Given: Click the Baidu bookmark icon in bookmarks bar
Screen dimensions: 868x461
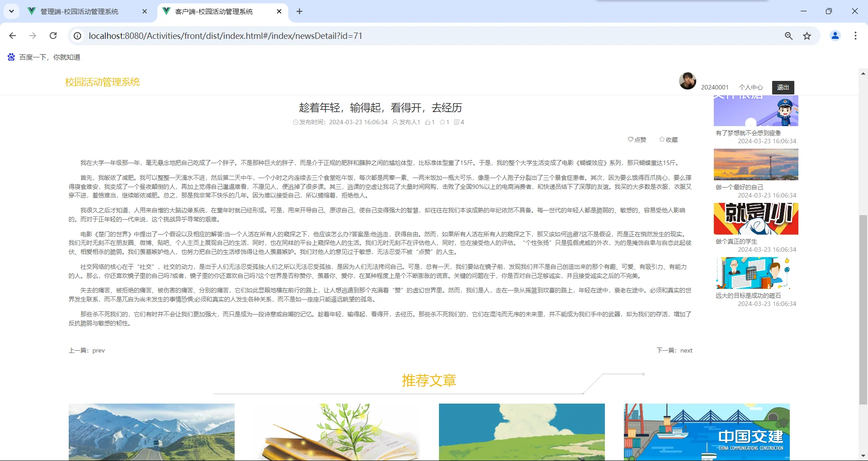Looking at the screenshot, I should coord(11,57).
